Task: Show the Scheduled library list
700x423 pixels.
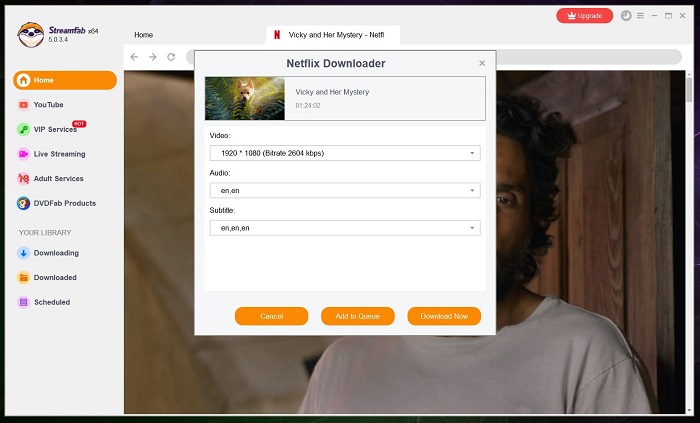Action: (52, 302)
